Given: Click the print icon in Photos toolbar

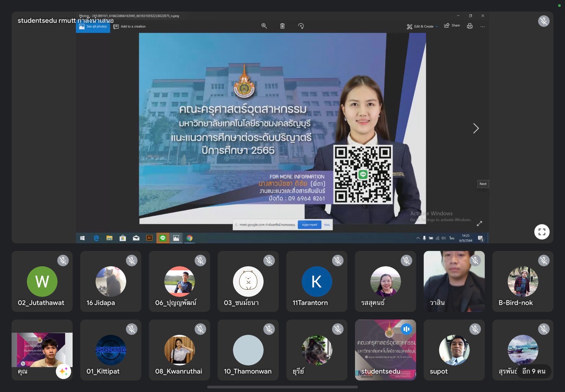Looking at the screenshot, I should (x=470, y=26).
